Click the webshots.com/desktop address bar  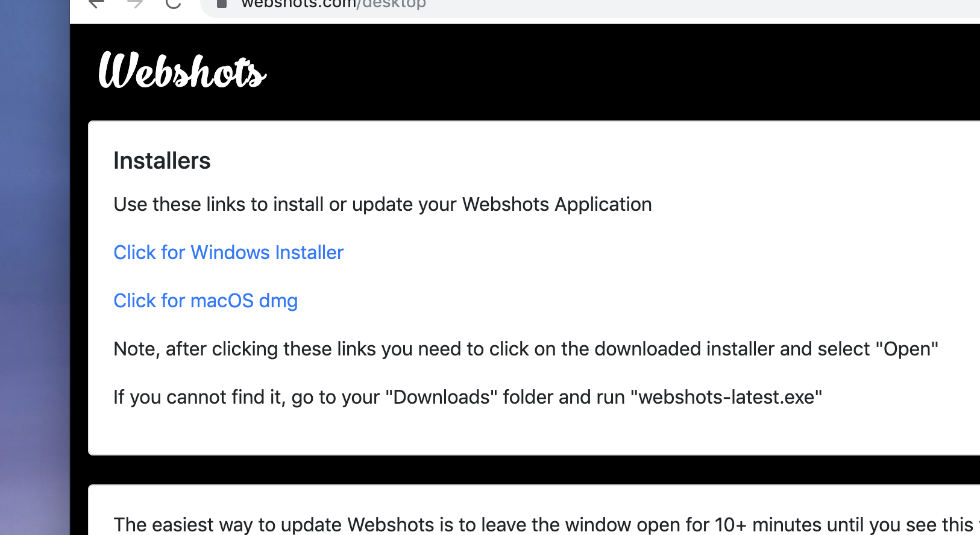click(542, 5)
